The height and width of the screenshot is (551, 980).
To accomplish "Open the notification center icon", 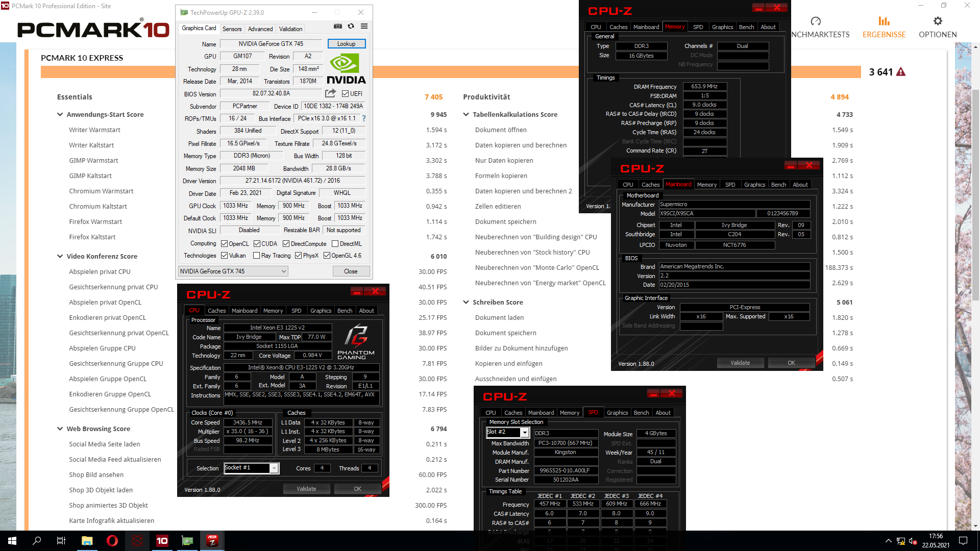I will point(963,541).
